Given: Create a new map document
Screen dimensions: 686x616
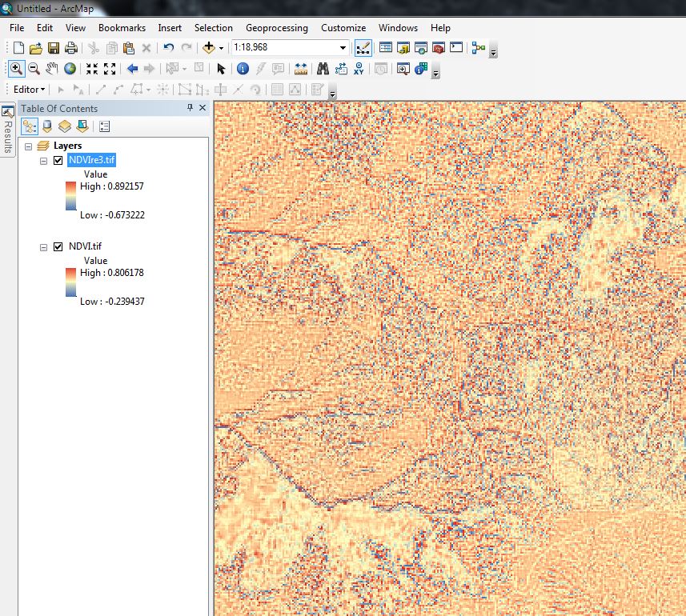Looking at the screenshot, I should click(x=18, y=48).
